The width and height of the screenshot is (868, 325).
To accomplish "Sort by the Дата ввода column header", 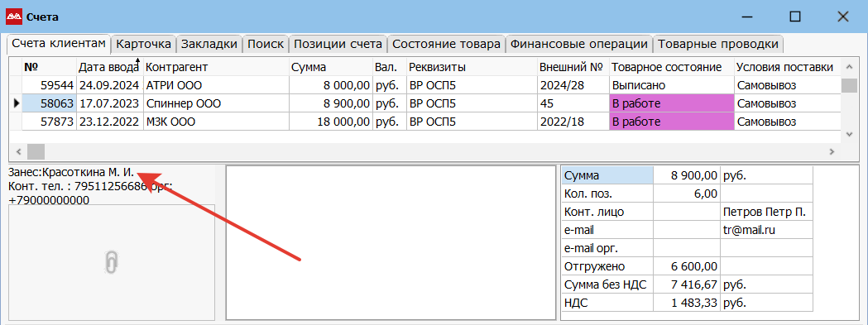I will pos(109,68).
